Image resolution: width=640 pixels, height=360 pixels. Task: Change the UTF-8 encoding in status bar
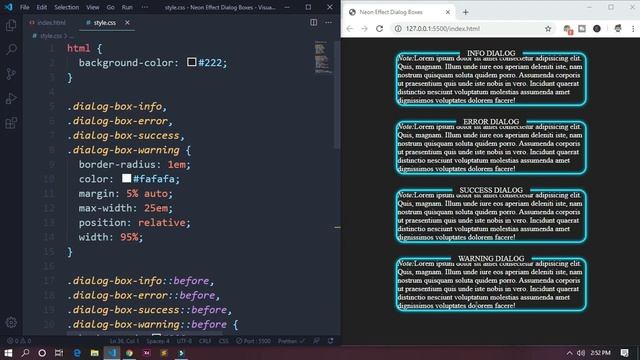coord(184,341)
